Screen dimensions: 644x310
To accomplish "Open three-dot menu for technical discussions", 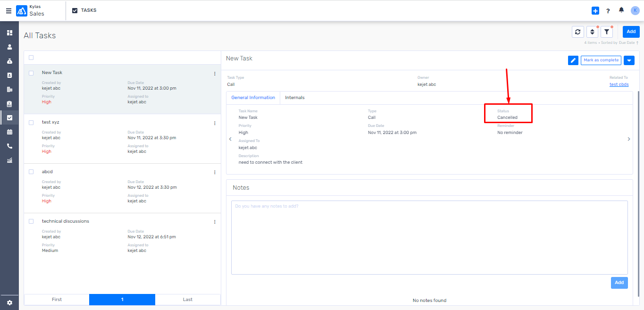I will tap(215, 222).
